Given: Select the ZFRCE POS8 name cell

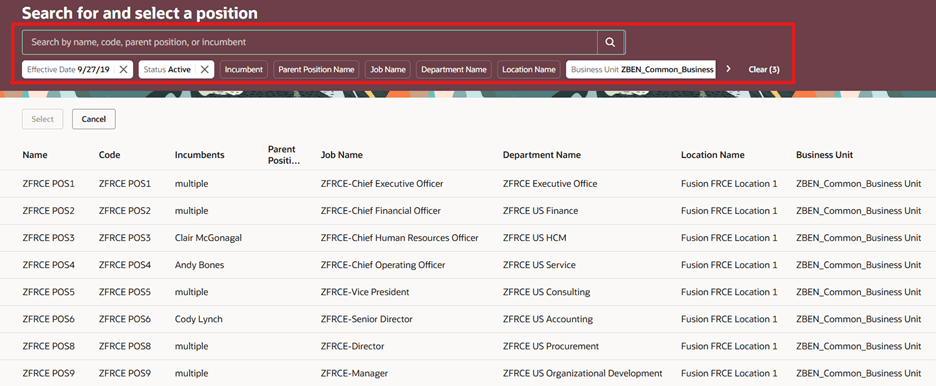Looking at the screenshot, I should [48, 346].
